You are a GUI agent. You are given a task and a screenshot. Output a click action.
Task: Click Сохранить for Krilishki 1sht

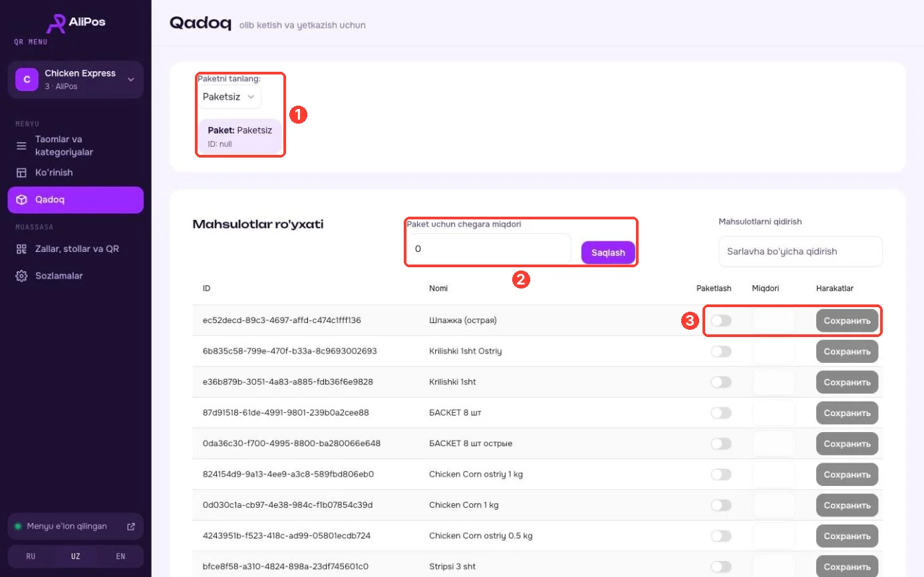[x=847, y=382]
